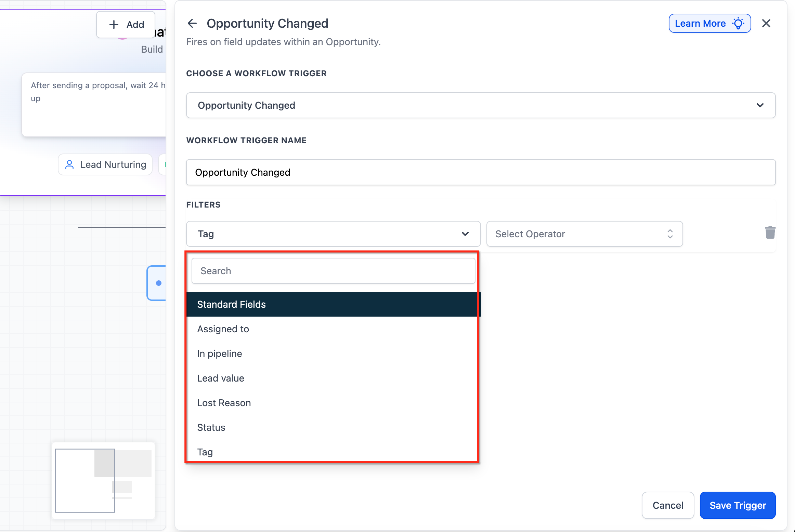Image resolution: width=795 pixels, height=532 pixels.
Task: Choose the Assigned to field option
Action: [x=223, y=329]
